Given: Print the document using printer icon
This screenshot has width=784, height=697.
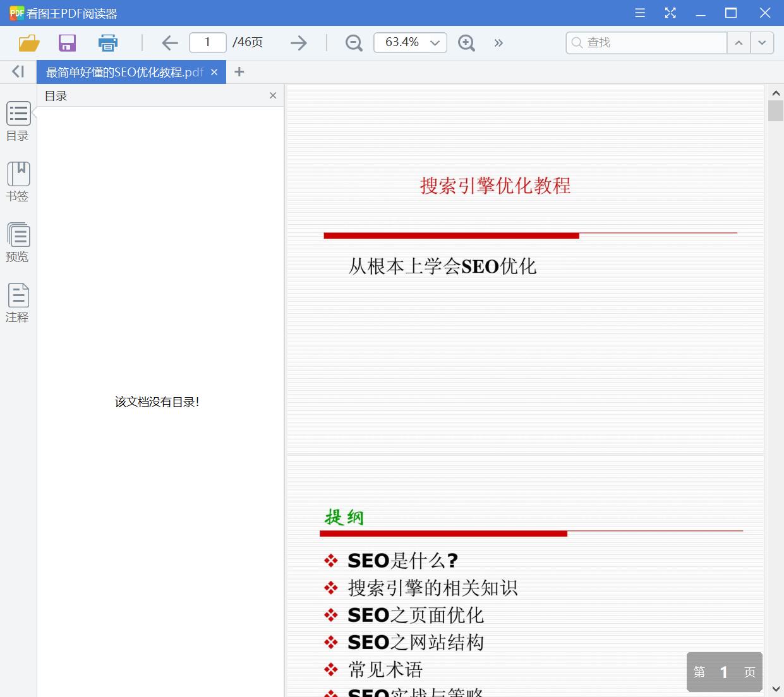Looking at the screenshot, I should pos(108,43).
